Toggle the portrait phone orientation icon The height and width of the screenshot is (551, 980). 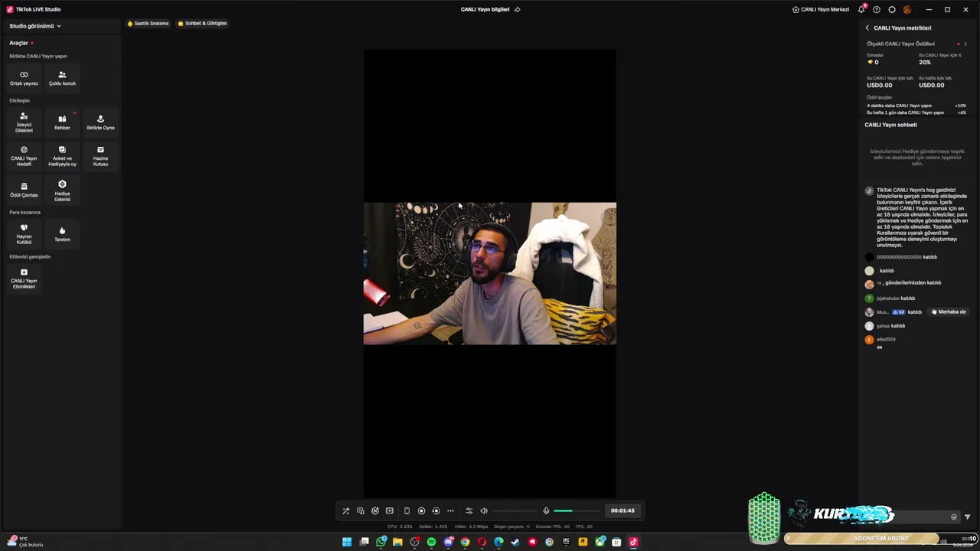[x=407, y=510]
